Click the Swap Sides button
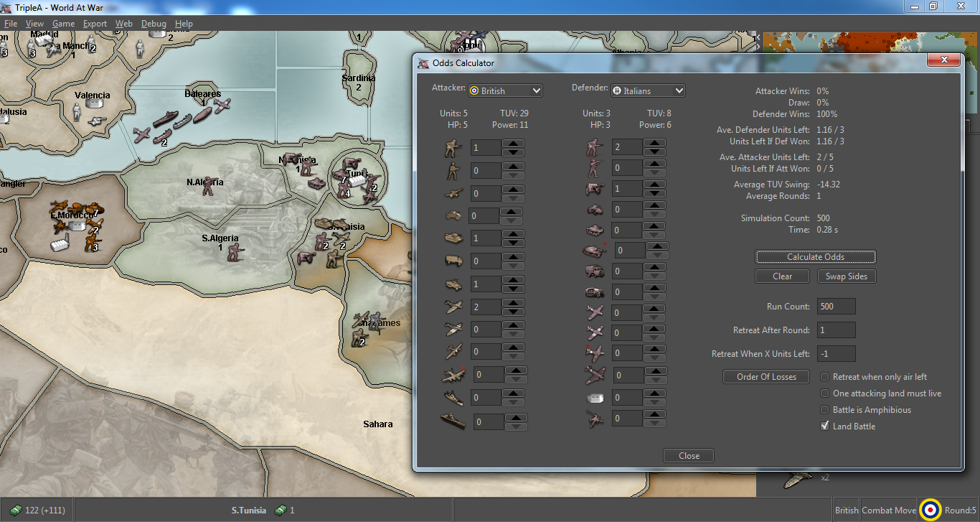The height and width of the screenshot is (522, 980). pos(847,276)
